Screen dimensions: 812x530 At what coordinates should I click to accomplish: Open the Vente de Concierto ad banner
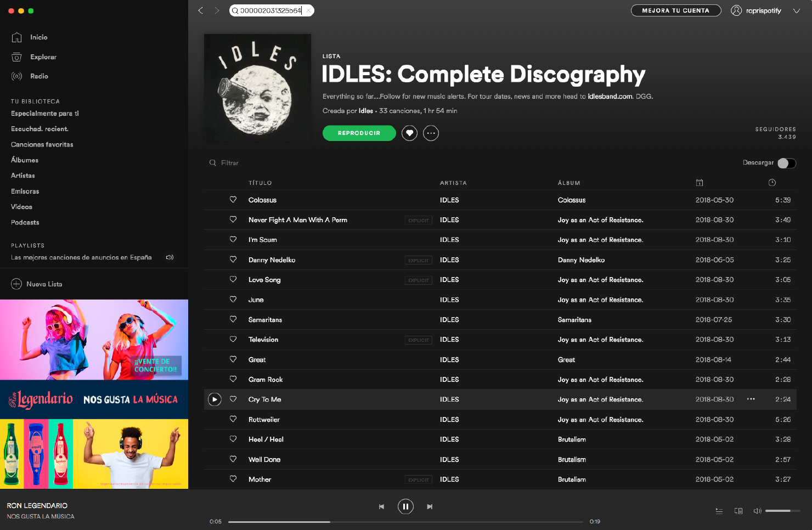pyautogui.click(x=94, y=340)
